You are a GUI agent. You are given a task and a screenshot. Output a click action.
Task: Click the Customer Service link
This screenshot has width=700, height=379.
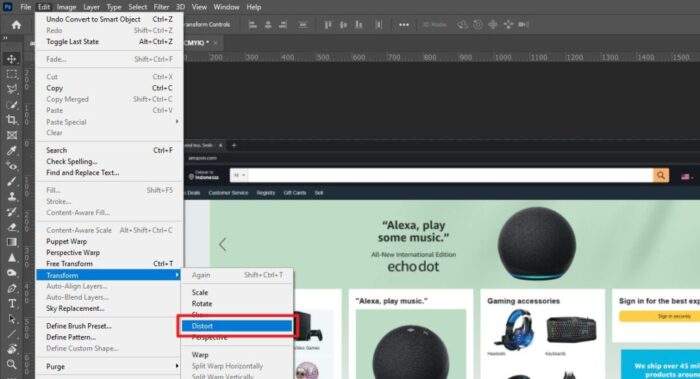point(228,193)
